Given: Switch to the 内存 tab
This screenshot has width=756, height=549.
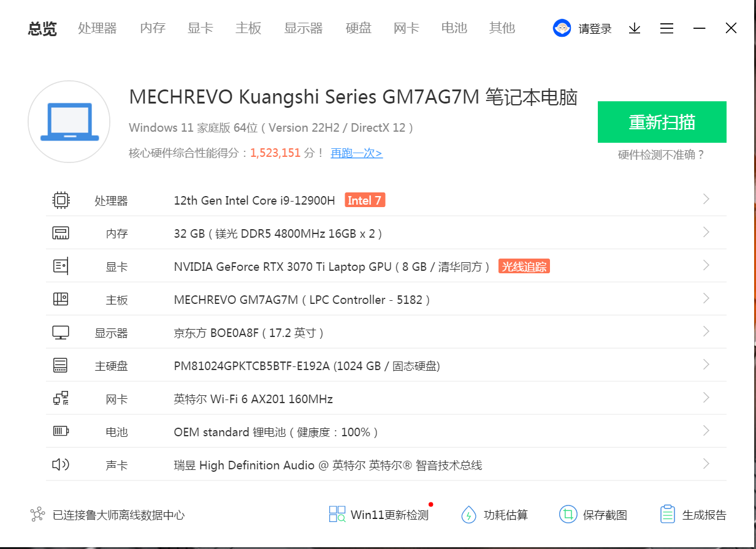Looking at the screenshot, I should [153, 28].
